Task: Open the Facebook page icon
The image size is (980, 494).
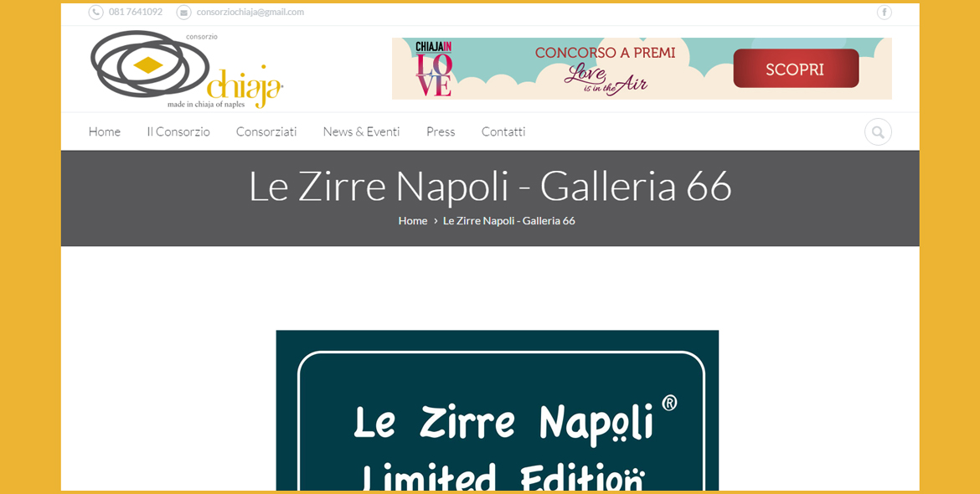Action: (x=884, y=13)
